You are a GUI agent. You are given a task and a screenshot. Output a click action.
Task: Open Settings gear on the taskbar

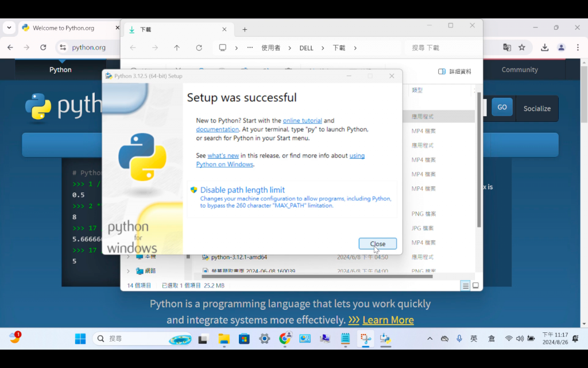tap(264, 339)
